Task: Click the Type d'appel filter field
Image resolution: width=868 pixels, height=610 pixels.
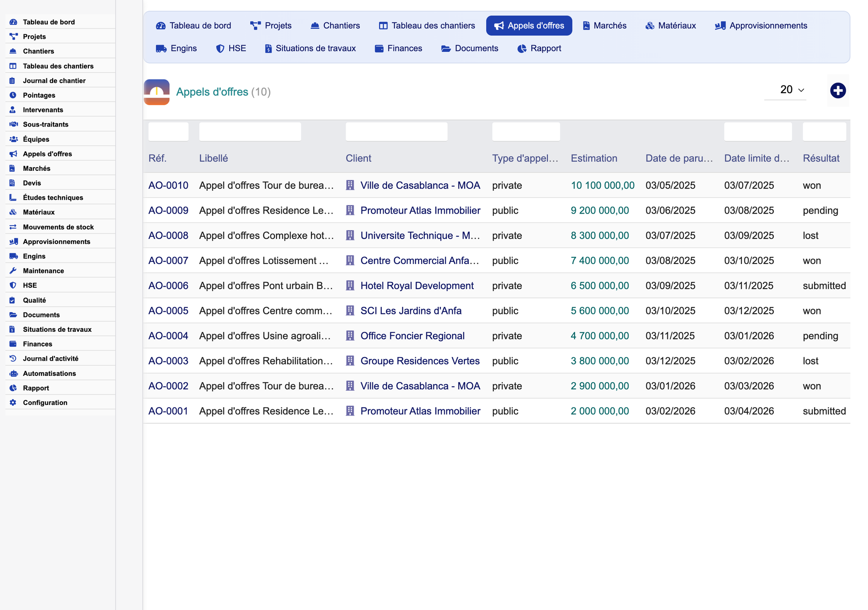Action: tap(526, 132)
